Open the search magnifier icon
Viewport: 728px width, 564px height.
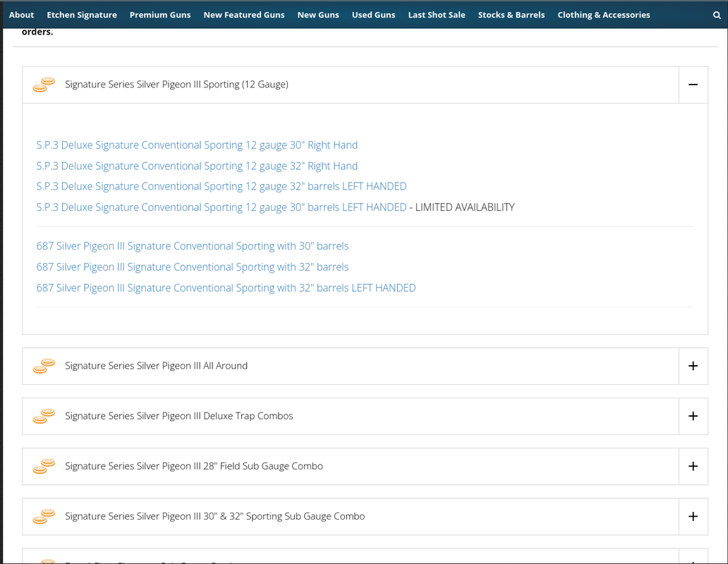point(717,15)
